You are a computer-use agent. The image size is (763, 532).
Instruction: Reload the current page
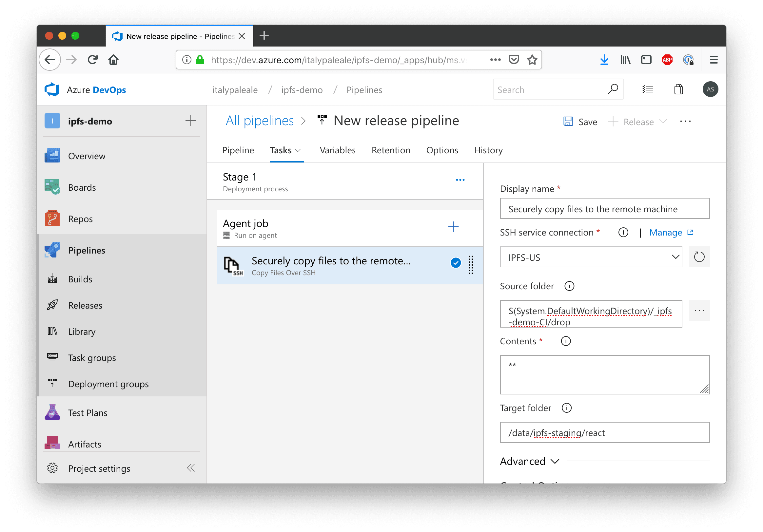(x=93, y=60)
